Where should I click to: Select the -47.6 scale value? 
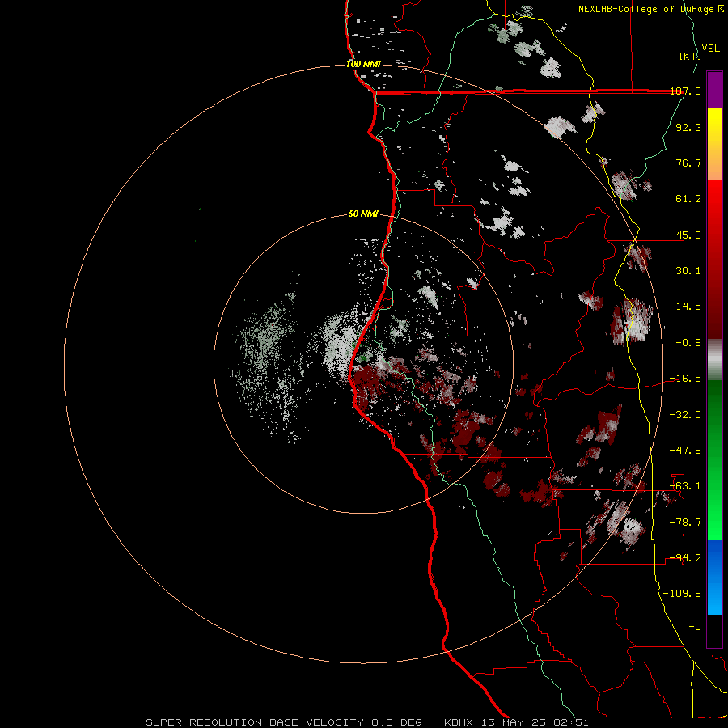(685, 451)
